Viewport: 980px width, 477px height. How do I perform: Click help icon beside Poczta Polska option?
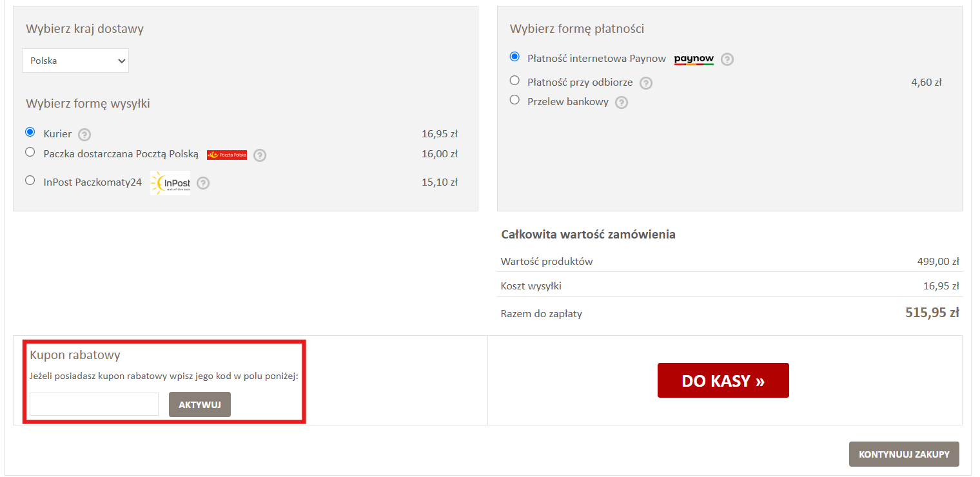260,155
